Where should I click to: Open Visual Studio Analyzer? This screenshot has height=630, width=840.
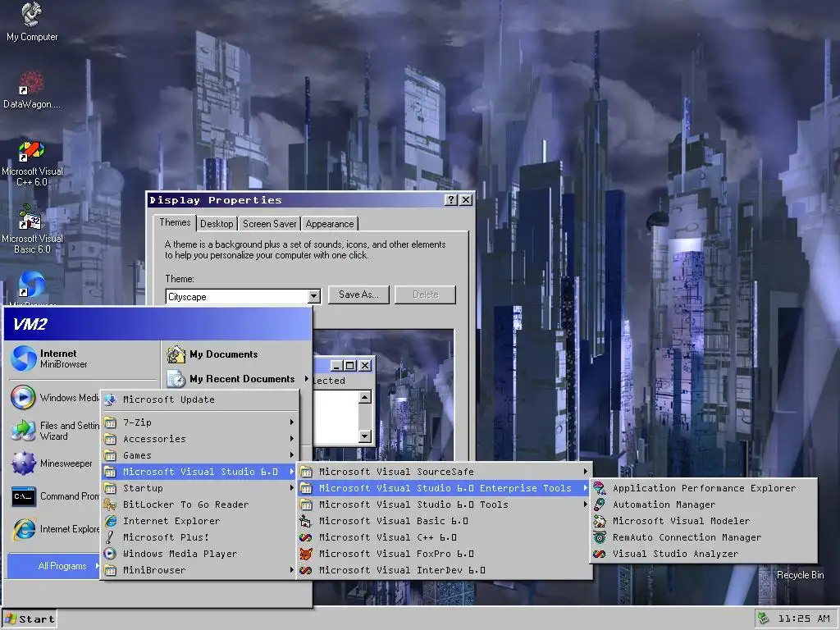pos(704,554)
